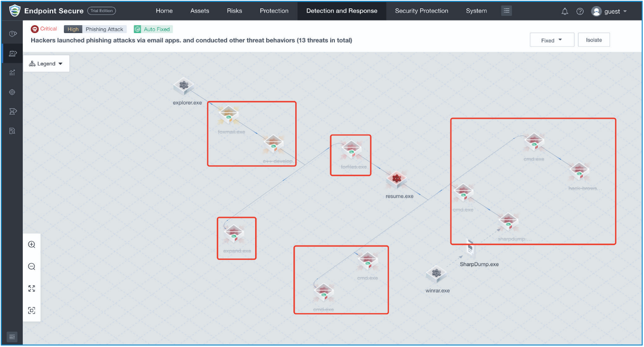Select the foxmail.exe process node
This screenshot has height=347, width=644.
pyautogui.click(x=229, y=114)
